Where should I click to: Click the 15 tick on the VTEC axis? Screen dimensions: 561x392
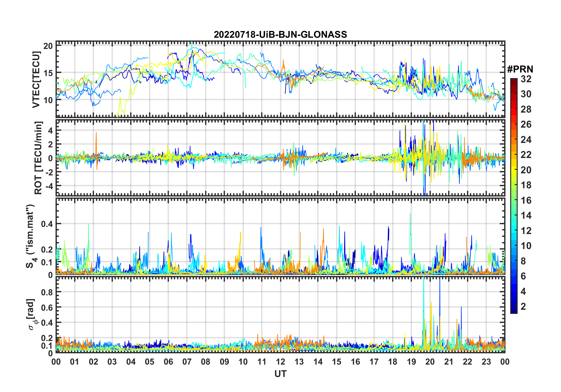point(48,73)
